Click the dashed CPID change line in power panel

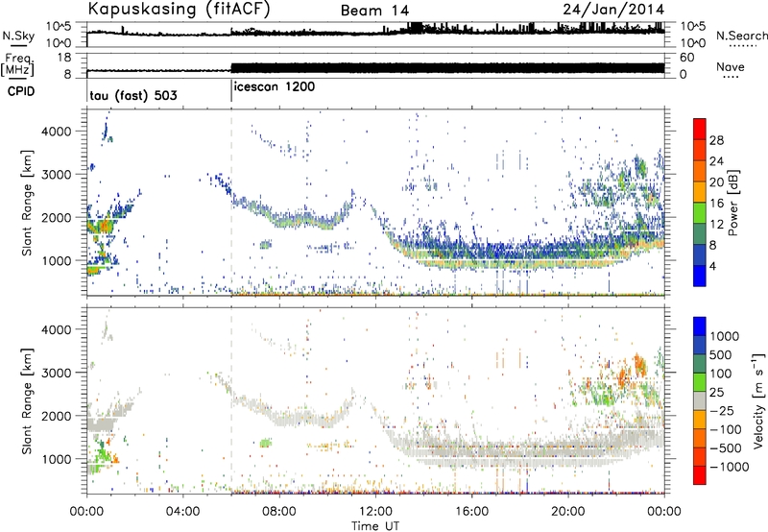coord(231,203)
